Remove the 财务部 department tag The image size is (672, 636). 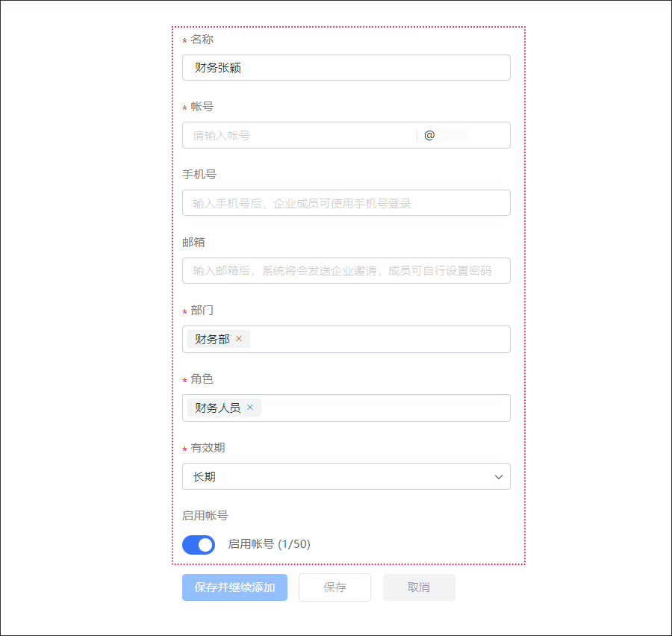[x=239, y=339]
